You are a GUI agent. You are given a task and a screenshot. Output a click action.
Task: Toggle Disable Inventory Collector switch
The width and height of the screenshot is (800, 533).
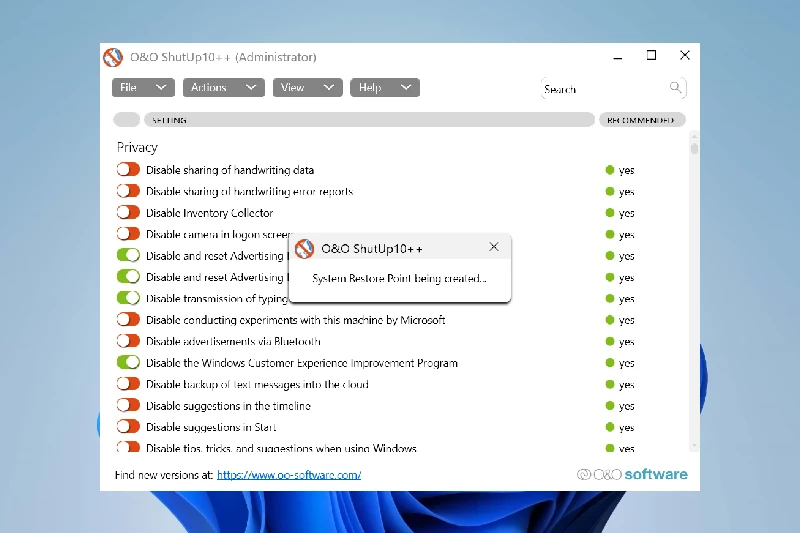(x=128, y=213)
